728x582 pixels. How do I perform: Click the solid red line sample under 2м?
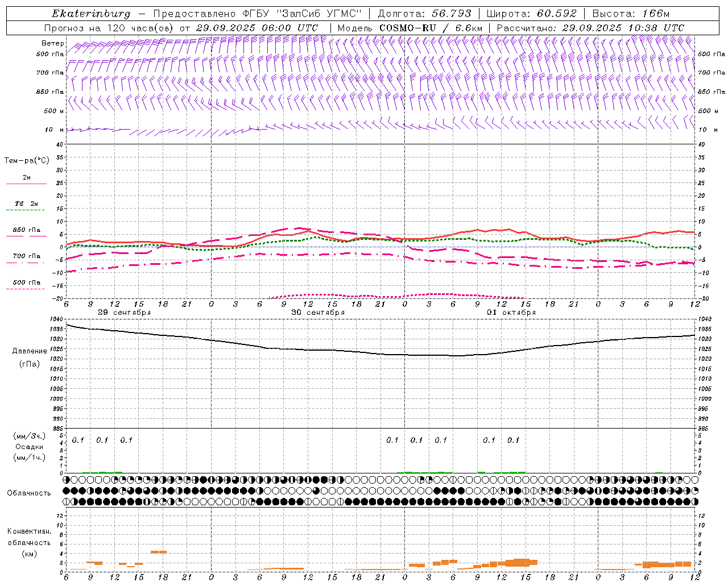[x=26, y=184]
